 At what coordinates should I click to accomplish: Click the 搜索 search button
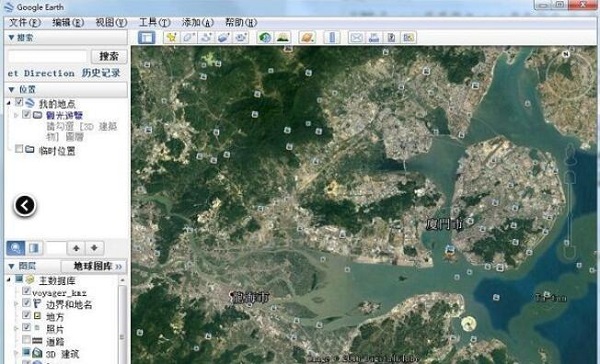(109, 56)
